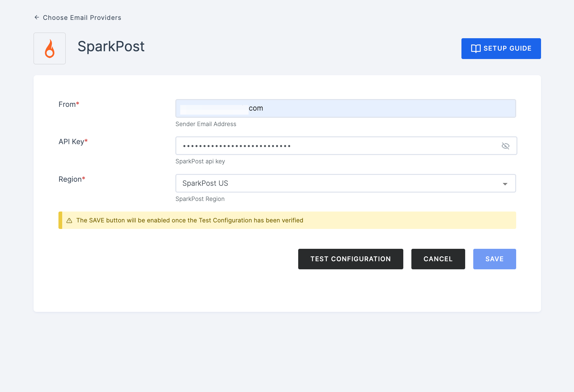
Task: Click the API Key* field label
Action: 73,142
